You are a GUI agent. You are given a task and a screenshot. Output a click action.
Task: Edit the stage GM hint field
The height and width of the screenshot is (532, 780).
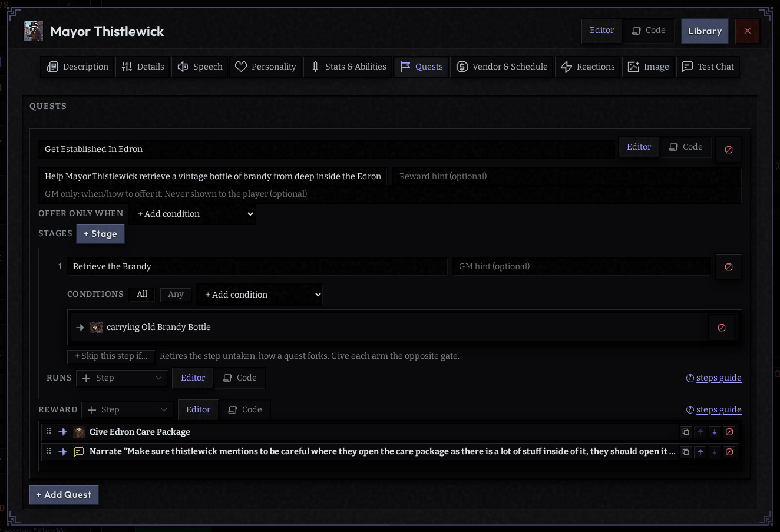point(580,266)
